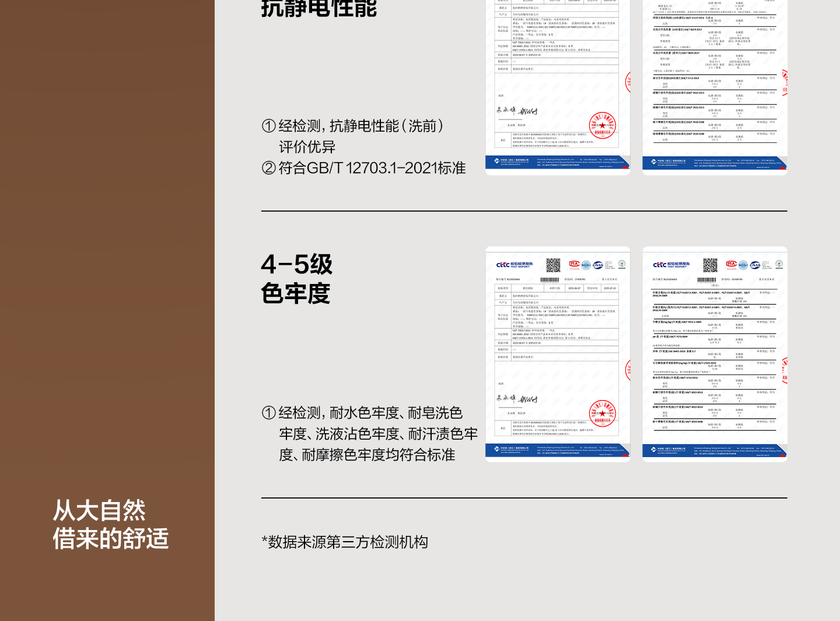Click the CTTC logo on the 色牢度 report second page
The height and width of the screenshot is (621, 840).
coord(671,265)
